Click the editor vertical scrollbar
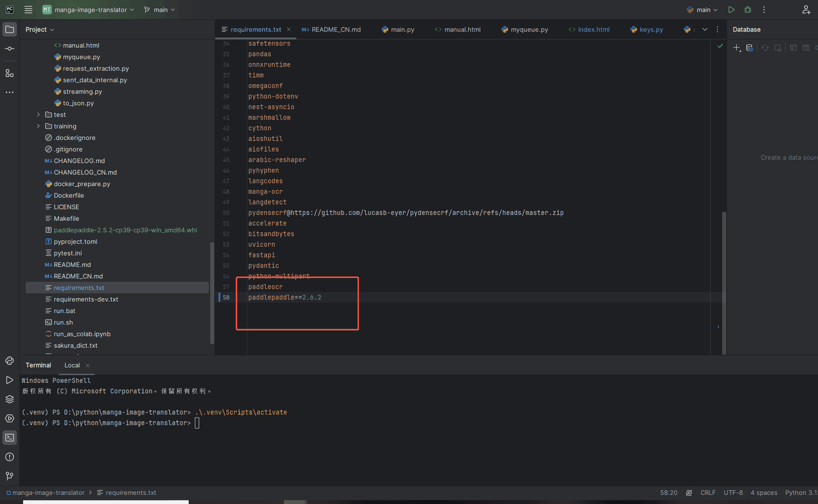Viewport: 818px width, 504px height. (x=725, y=282)
